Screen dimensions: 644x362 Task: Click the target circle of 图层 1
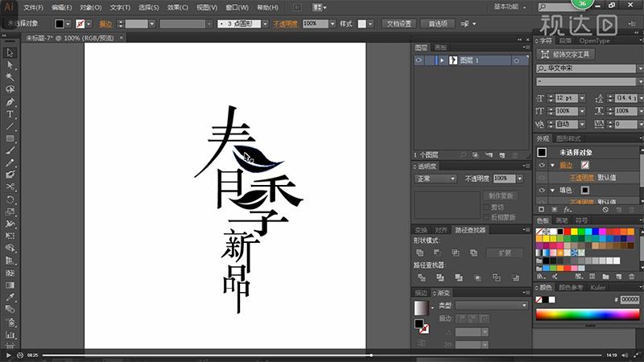(x=517, y=60)
